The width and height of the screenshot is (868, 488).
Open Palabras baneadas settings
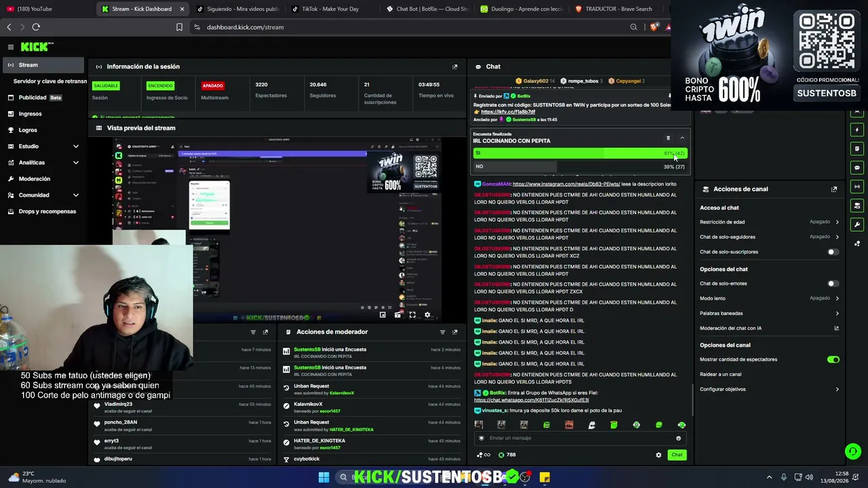coord(769,313)
